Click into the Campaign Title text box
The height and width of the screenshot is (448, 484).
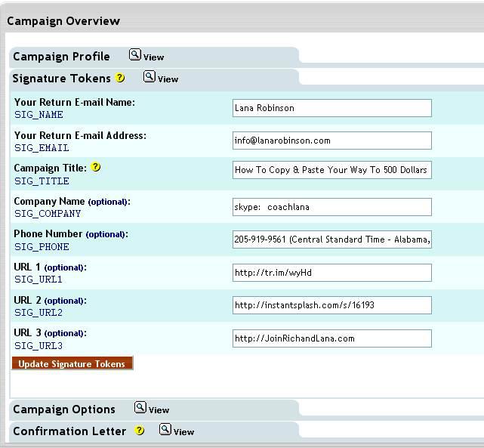pyautogui.click(x=331, y=170)
